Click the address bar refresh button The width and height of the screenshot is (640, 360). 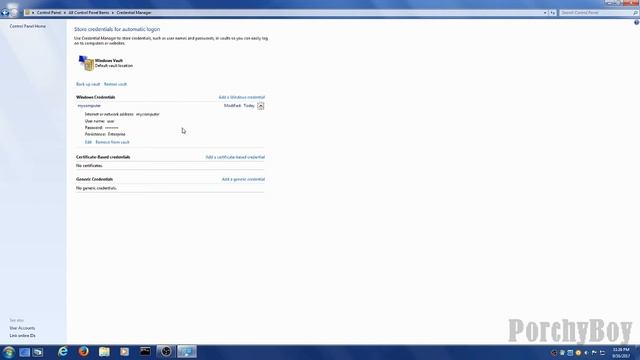pos(553,13)
